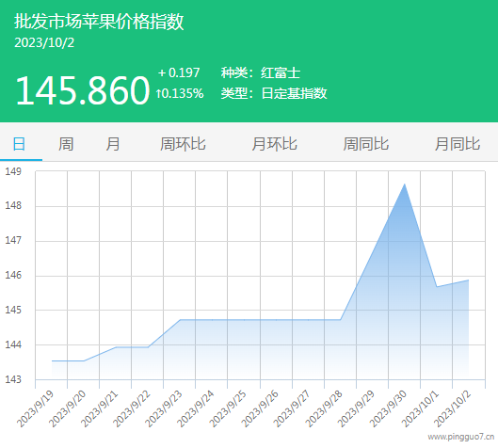
Task: Click the title 批发市场苹果价格指数
Action: (x=99, y=22)
